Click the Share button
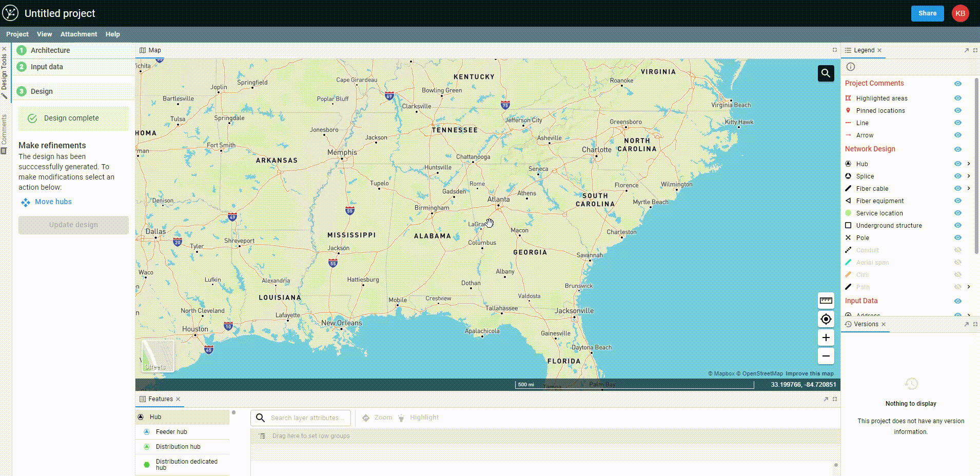This screenshot has width=980, height=476. click(927, 13)
